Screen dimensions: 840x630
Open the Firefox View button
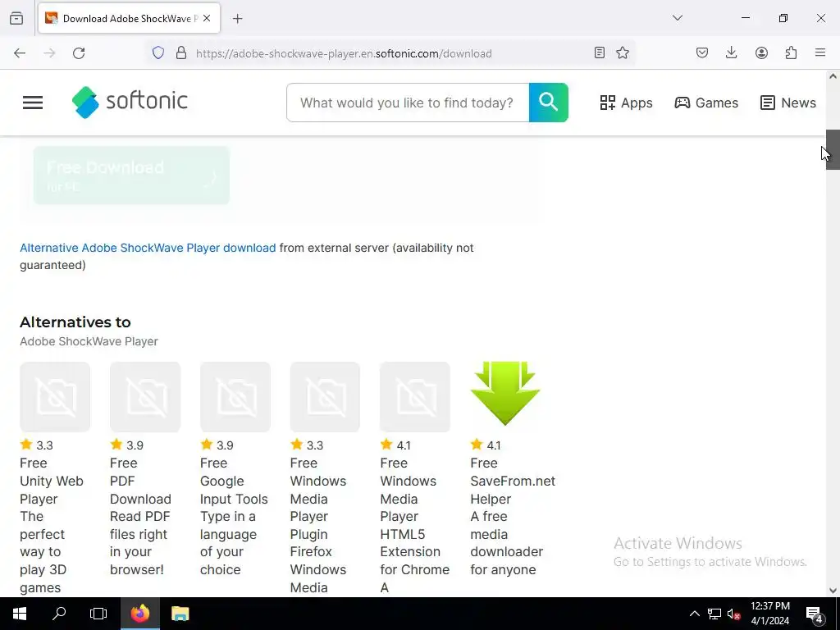[16, 18]
